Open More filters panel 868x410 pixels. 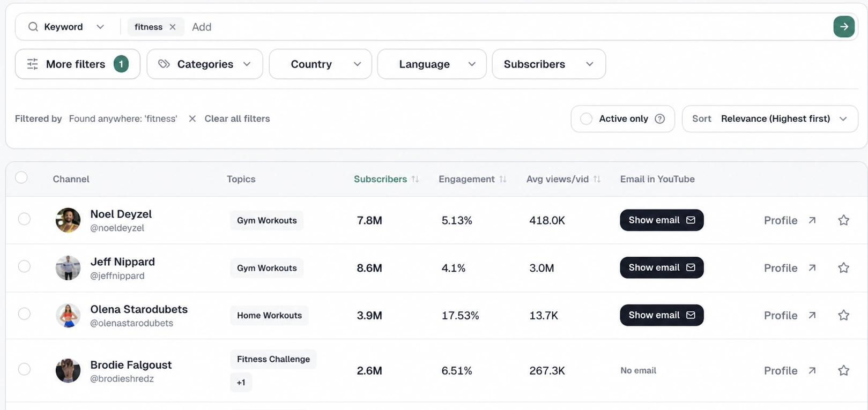click(78, 64)
